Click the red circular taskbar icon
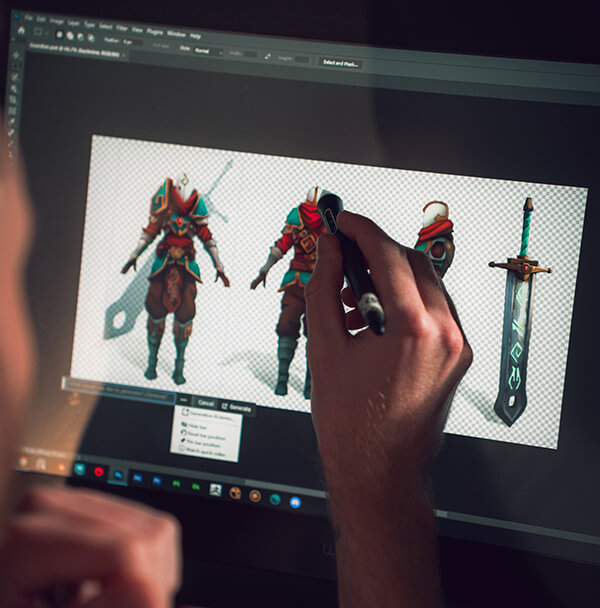 (x=99, y=472)
